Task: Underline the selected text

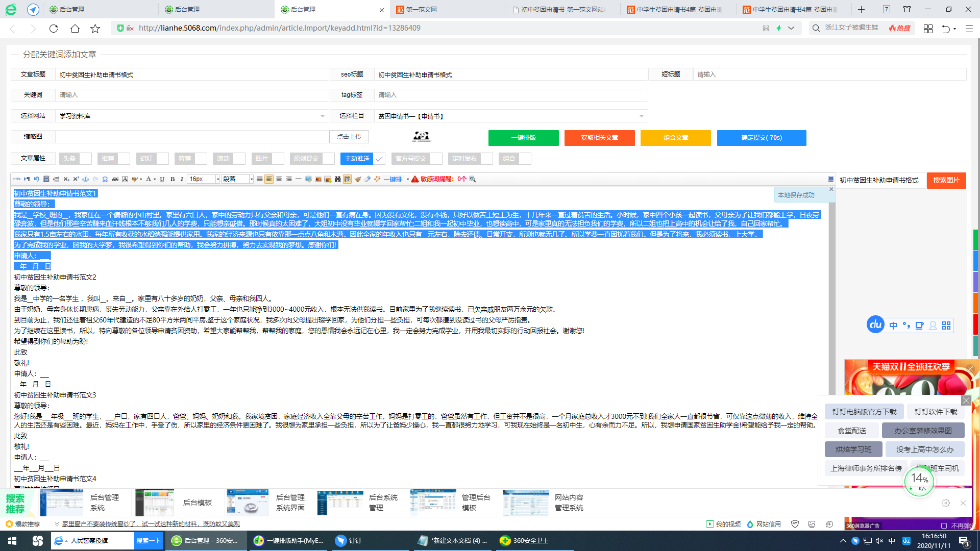Action: pos(162,179)
